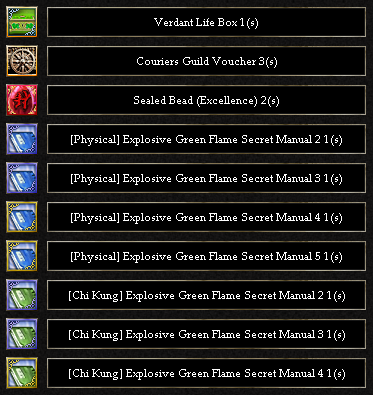Click Physical Secret Manual 5 book icon
This screenshot has height=395, width=373.
(22, 256)
